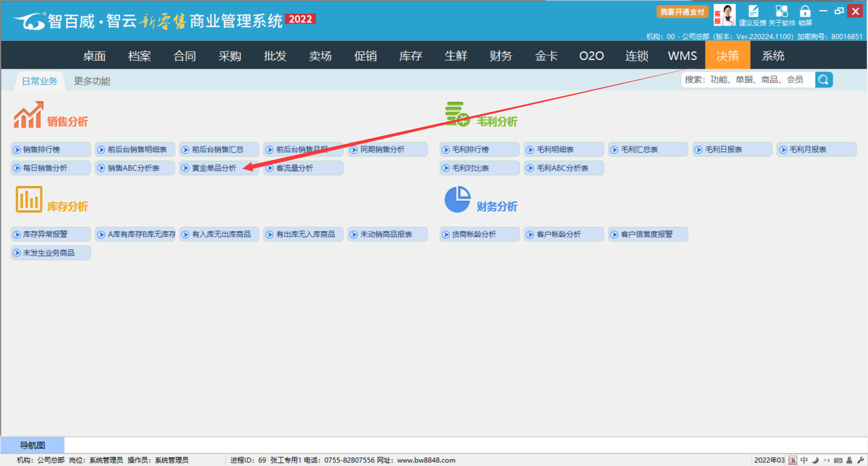
Task: Open the 库存 menu in navigation bar
Action: pyautogui.click(x=410, y=56)
